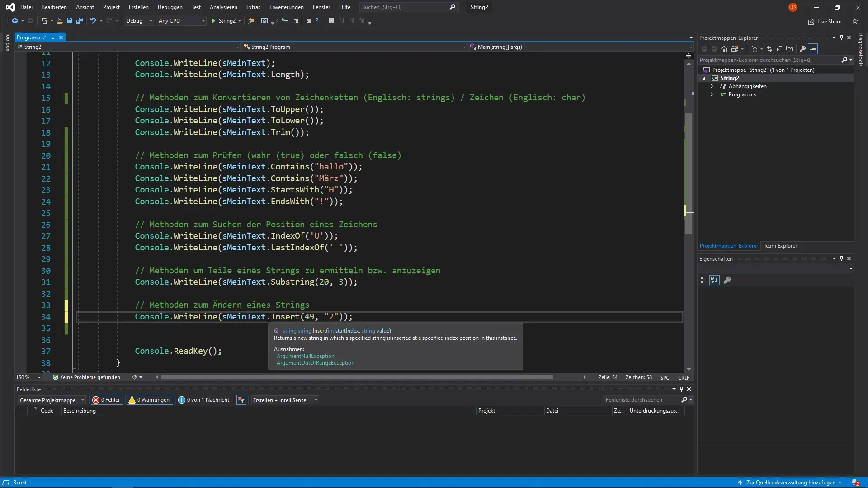Toggle the 0 Fehler filter
868x488 pixels.
pos(107,400)
